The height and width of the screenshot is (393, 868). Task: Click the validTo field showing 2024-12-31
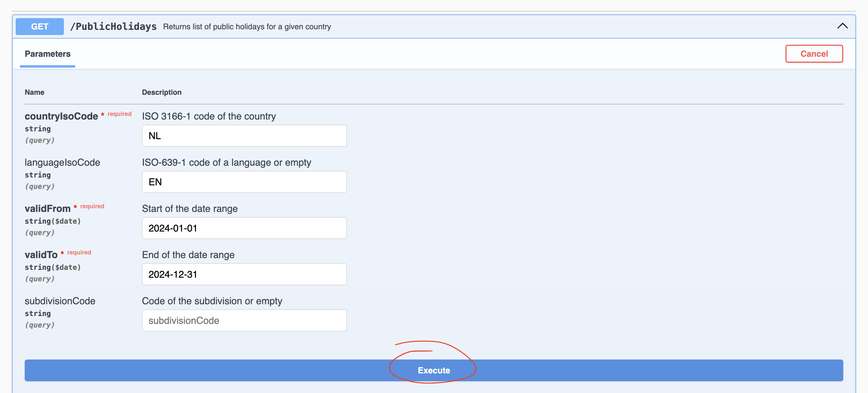coord(244,274)
